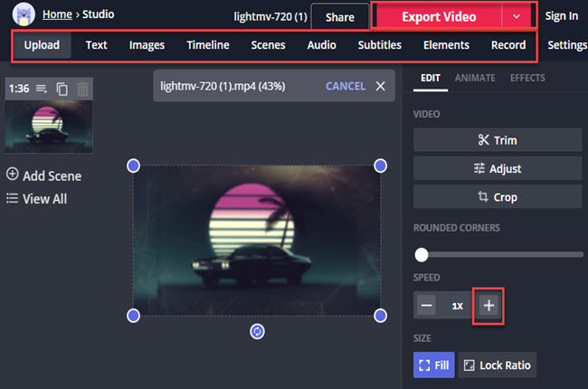
Task: Enable the Fill size option
Action: tap(433, 365)
